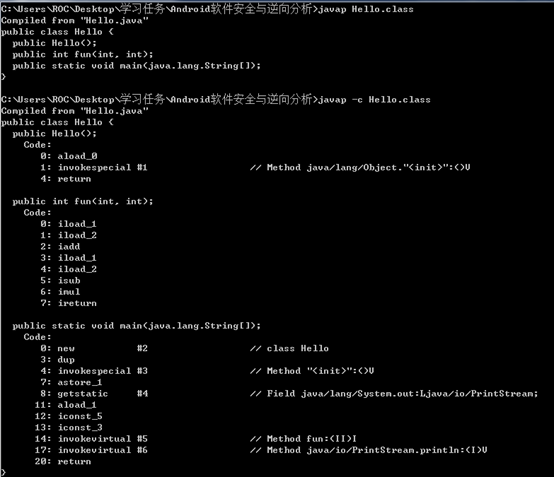Click the '7: ireturn' instruction

tap(68, 303)
